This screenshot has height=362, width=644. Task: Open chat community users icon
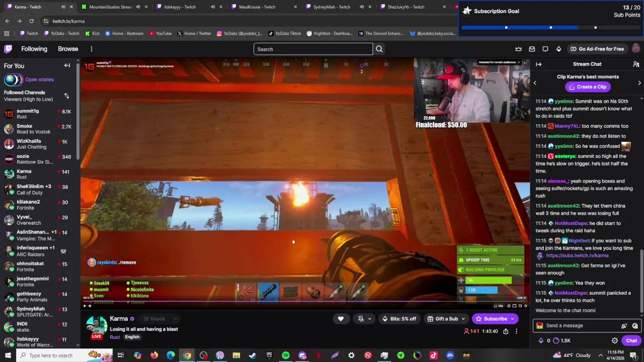click(x=636, y=64)
